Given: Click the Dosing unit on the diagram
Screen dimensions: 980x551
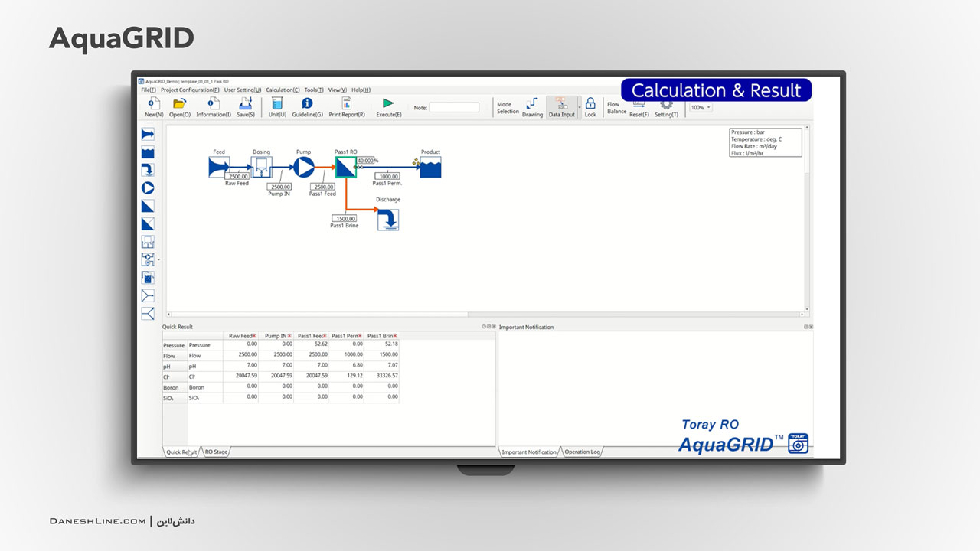Looking at the screenshot, I should [x=262, y=167].
